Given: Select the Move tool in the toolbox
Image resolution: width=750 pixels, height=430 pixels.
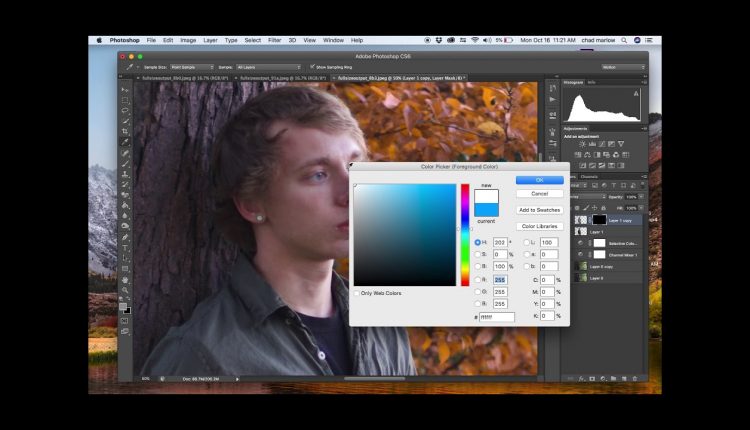Looking at the screenshot, I should 125,90.
